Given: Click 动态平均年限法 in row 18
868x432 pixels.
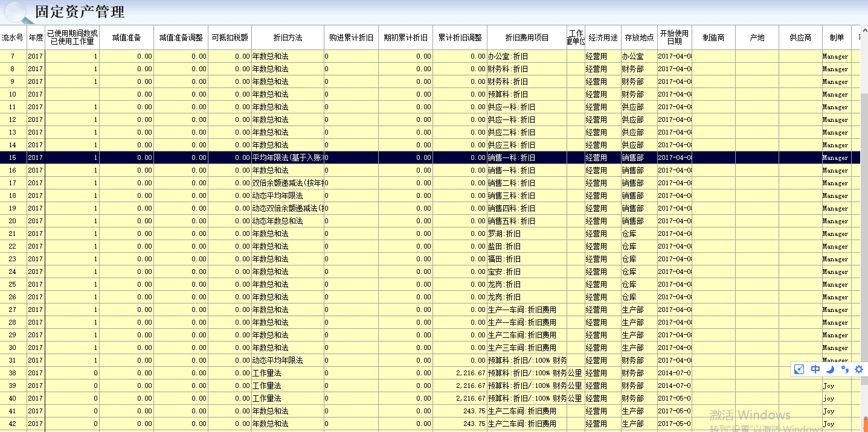Looking at the screenshot, I should [x=288, y=195].
